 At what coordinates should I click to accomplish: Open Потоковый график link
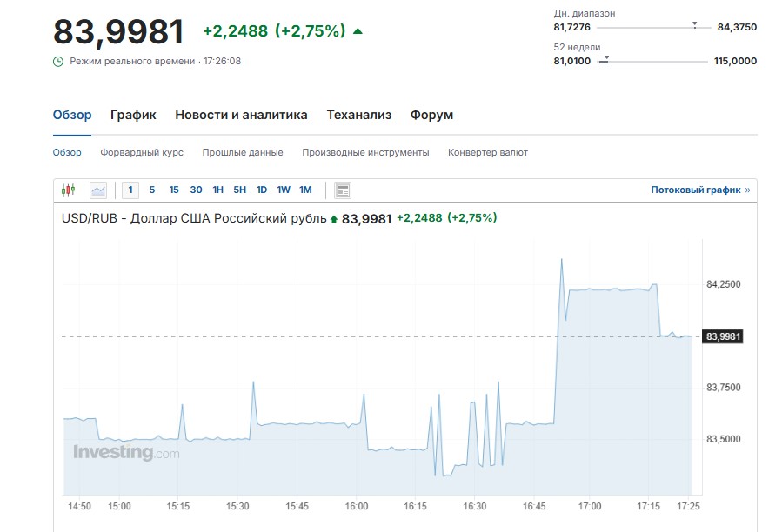click(700, 190)
